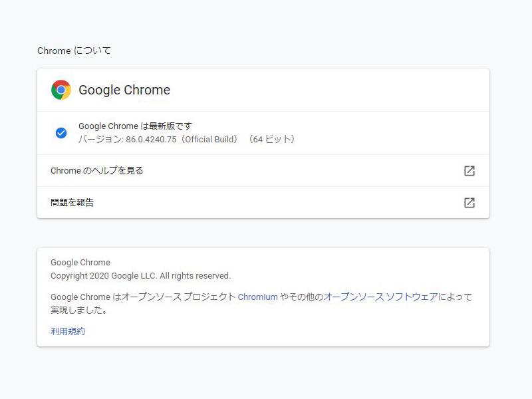Follow the Chromium hyperlink

coord(257,297)
